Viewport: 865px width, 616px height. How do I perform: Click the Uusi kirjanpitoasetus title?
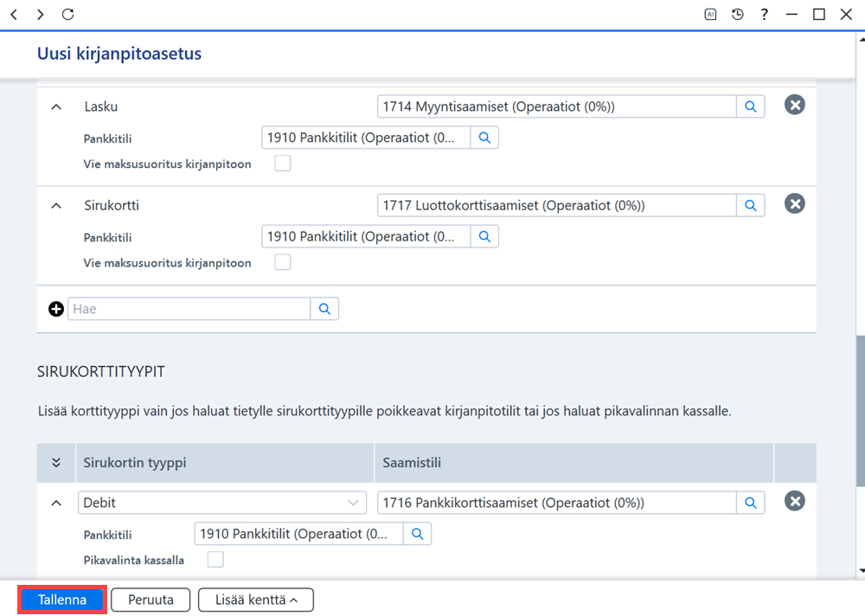click(x=119, y=54)
